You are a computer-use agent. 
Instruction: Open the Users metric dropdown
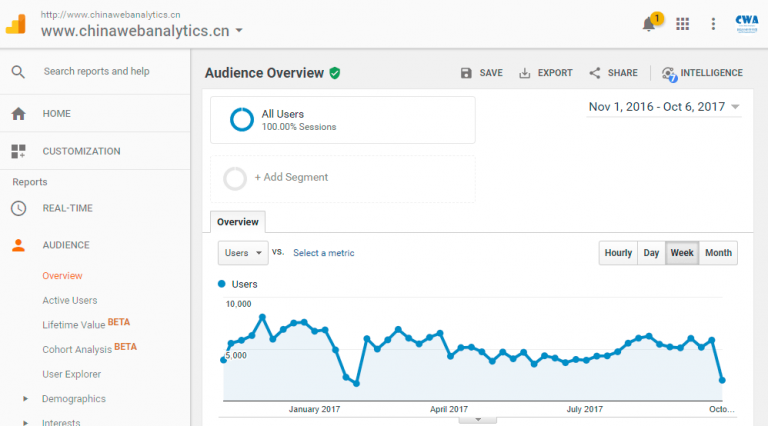point(243,253)
